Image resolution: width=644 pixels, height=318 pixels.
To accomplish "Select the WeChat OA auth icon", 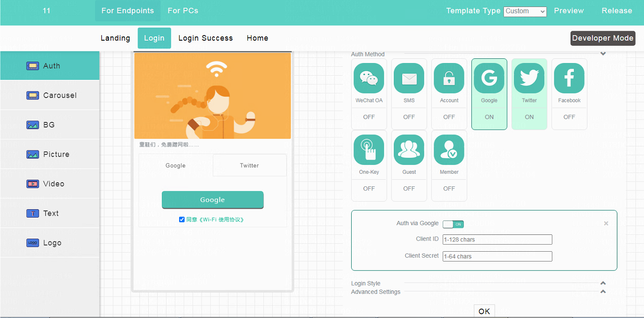I will point(369,78).
